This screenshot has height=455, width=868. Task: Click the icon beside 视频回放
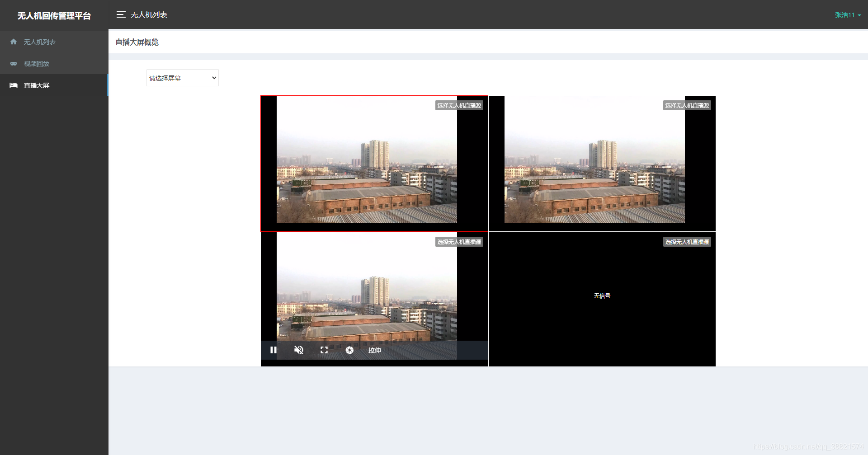pos(14,64)
